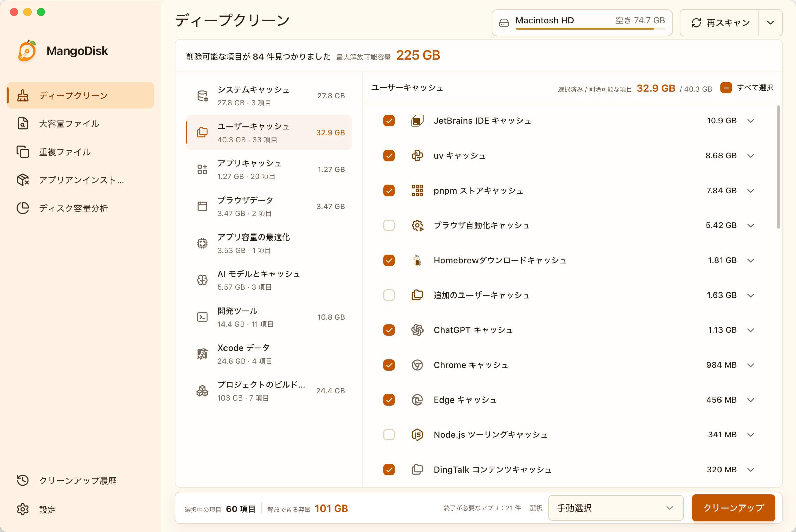This screenshot has height=532, width=796.
Task: Click the Chrome キャッシュ logo icon
Action: [x=417, y=365]
